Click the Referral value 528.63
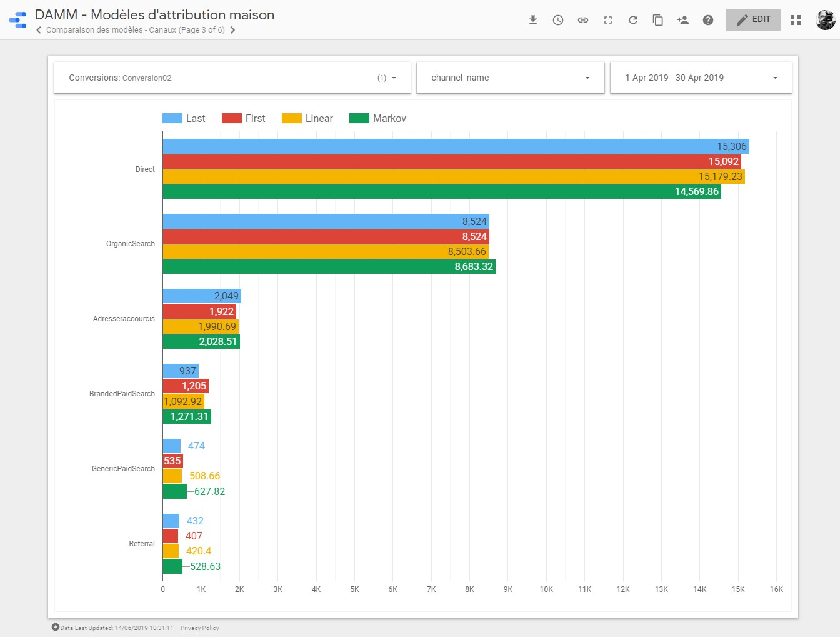Screen dimensions: 840x637 coord(205,566)
